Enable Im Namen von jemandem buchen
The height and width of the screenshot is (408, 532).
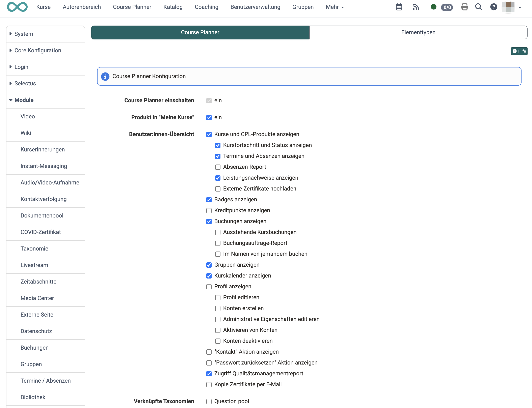[218, 254]
